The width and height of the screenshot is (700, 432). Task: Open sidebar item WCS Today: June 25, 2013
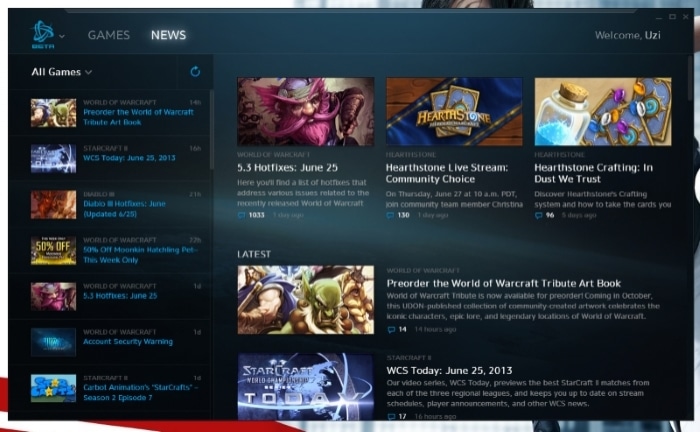(129, 158)
